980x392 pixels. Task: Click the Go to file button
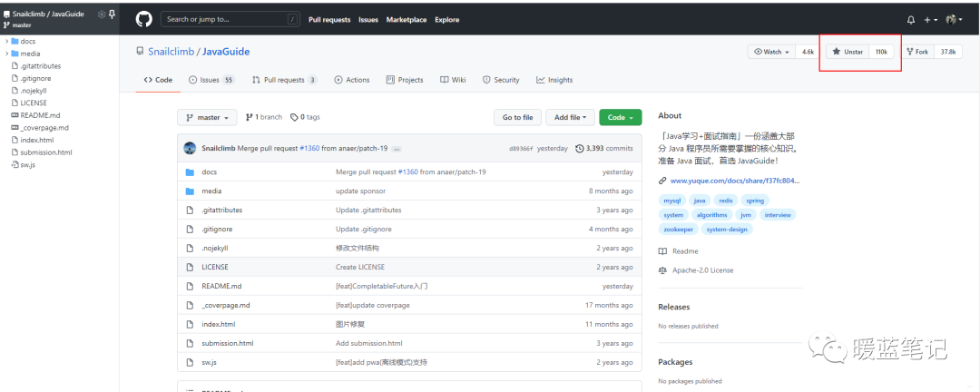517,117
